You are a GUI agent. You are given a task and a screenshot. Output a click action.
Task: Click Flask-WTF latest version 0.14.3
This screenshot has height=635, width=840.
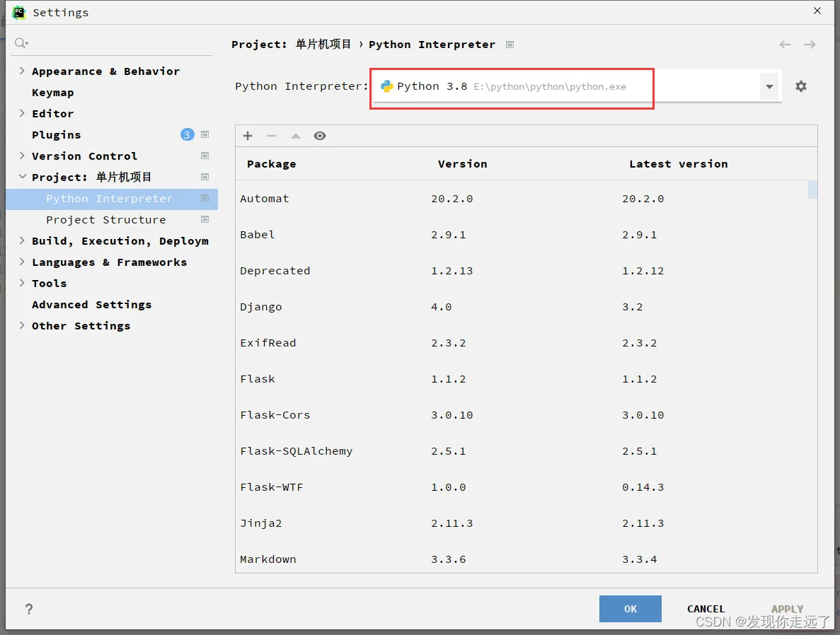(643, 487)
